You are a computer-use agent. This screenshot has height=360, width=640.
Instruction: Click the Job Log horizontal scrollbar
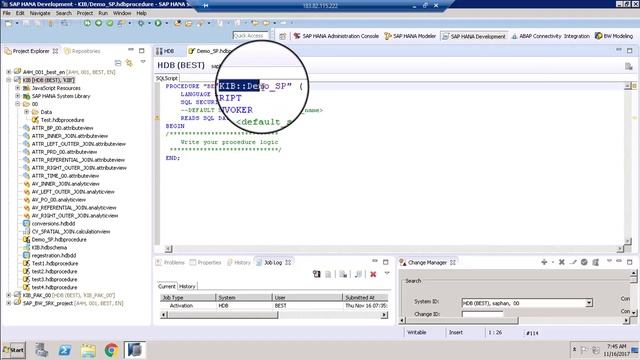[273, 315]
